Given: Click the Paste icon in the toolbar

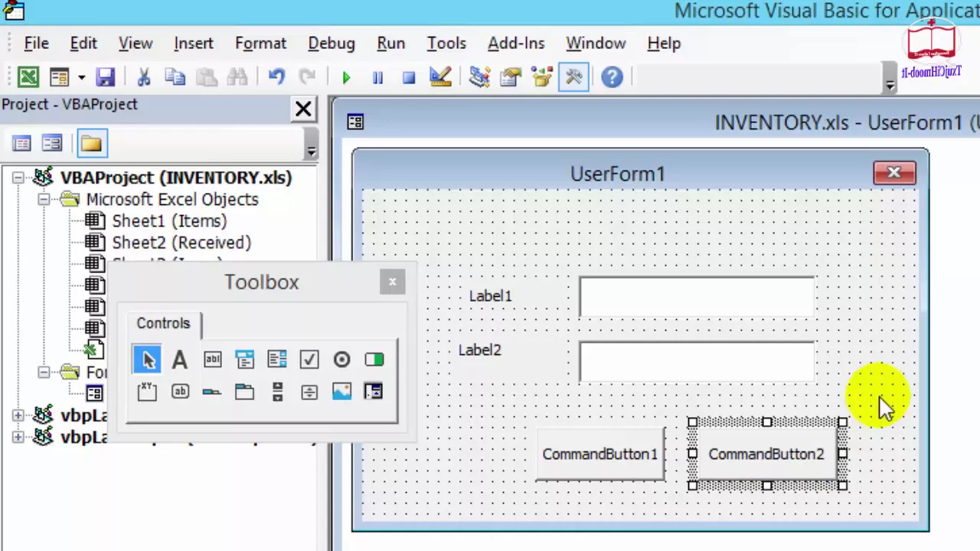Looking at the screenshot, I should tap(206, 77).
